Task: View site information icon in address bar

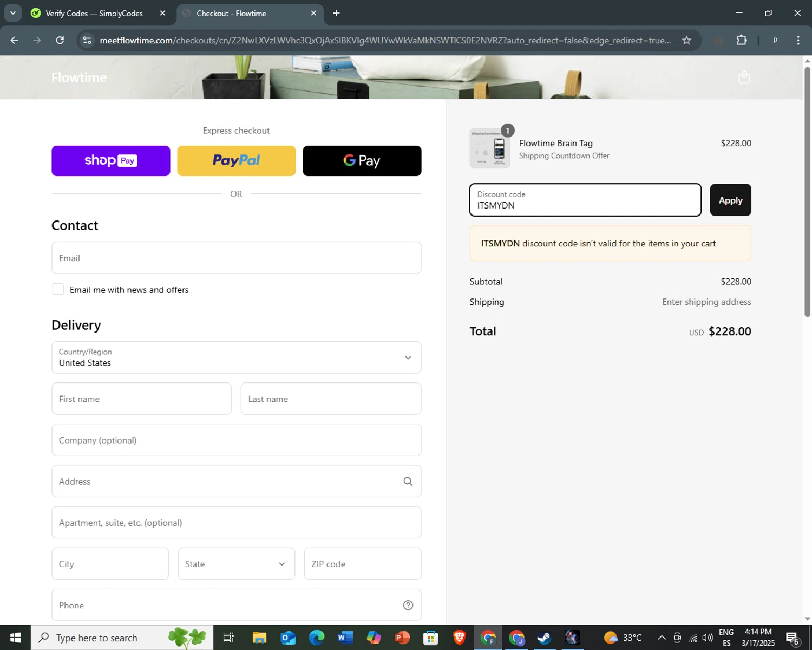Action: (87, 40)
